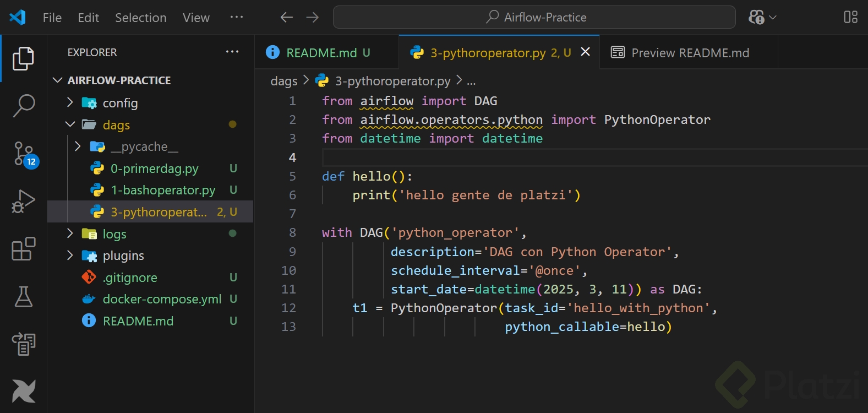Open the Copilot chat icon in title bar
The image size is (868, 413).
[x=757, y=18]
